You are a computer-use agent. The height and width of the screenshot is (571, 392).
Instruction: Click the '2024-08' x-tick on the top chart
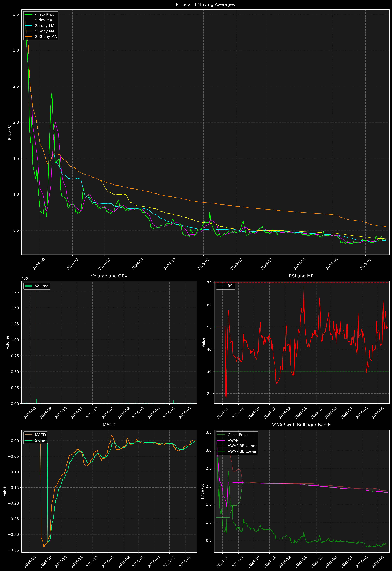(39, 264)
